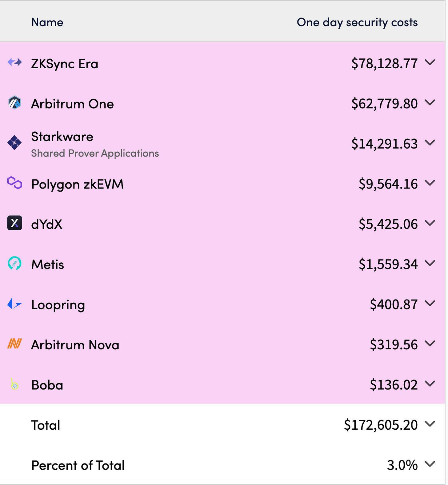Click the ZKSync Era arrows logo

click(14, 62)
